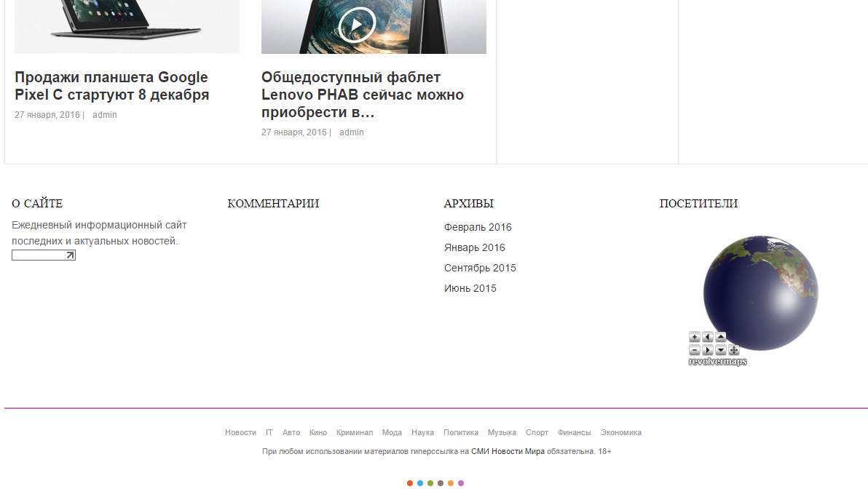868x497 pixels.
Task: Select the red color dot
Action: [x=410, y=483]
